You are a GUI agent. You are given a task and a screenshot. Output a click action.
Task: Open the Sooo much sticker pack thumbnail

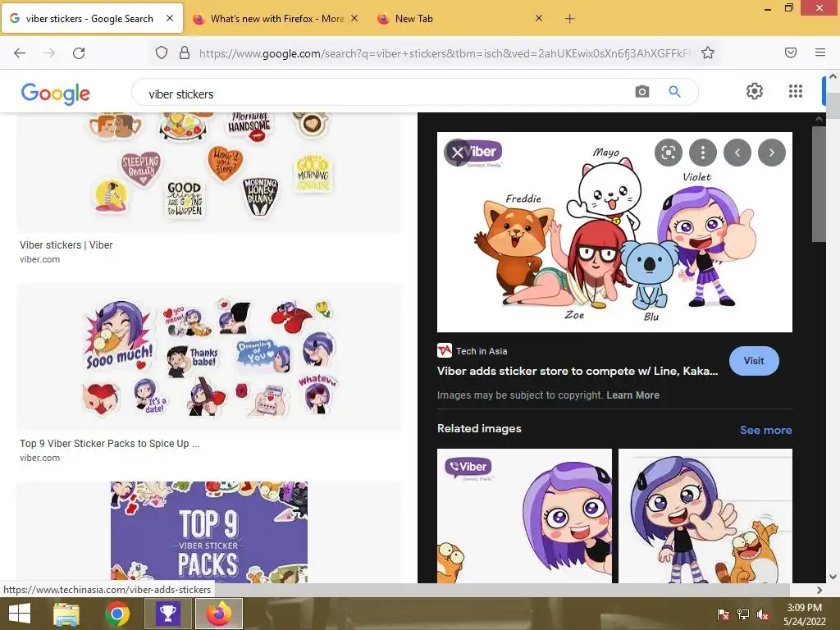coord(208,357)
